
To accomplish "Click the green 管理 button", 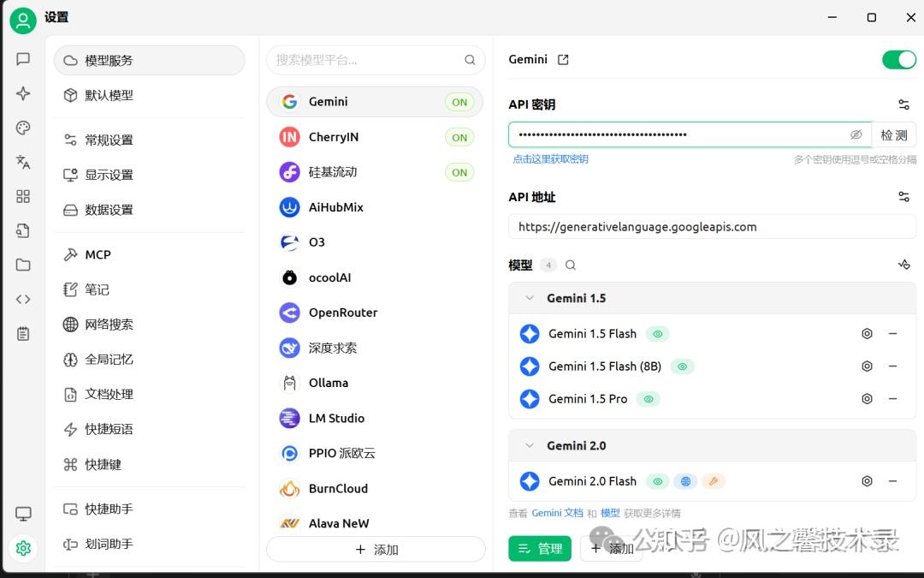I will (540, 549).
